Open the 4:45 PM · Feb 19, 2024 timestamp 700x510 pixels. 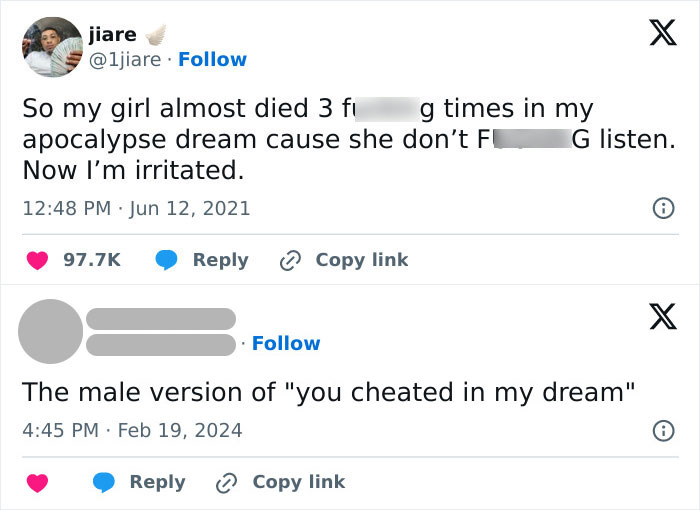coord(132,431)
